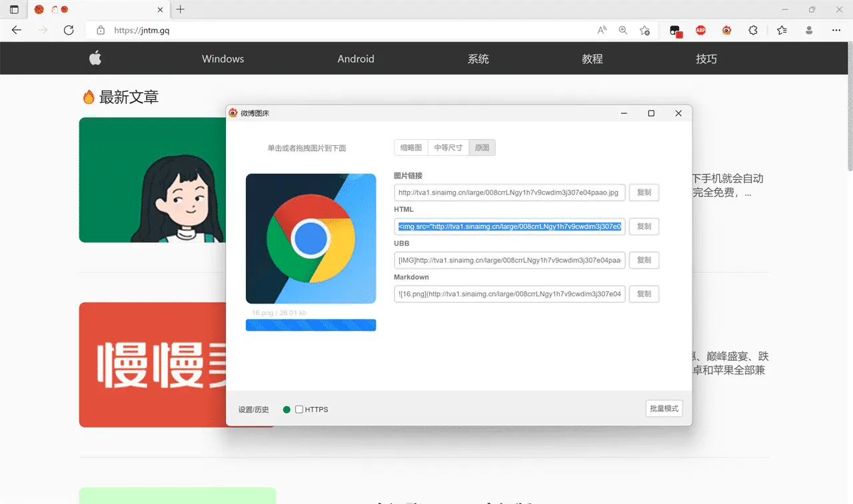The width and height of the screenshot is (853, 504).
Task: Open the Windows navigation menu item
Action: pyautogui.click(x=223, y=59)
